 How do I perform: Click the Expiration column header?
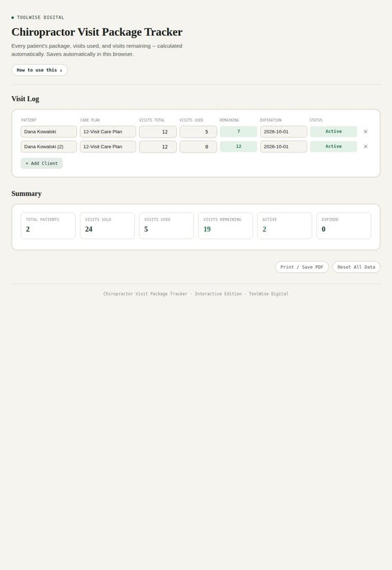270,120
